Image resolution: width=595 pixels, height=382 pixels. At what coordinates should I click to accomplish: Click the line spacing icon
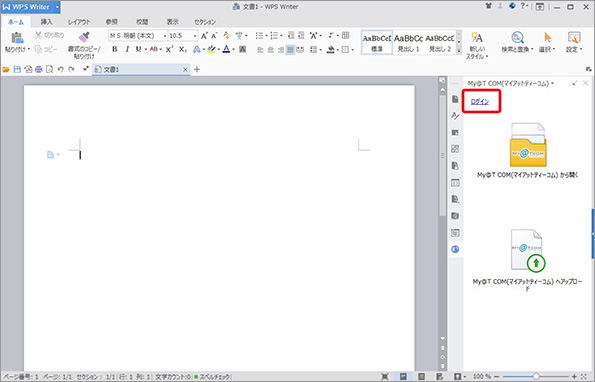point(313,49)
